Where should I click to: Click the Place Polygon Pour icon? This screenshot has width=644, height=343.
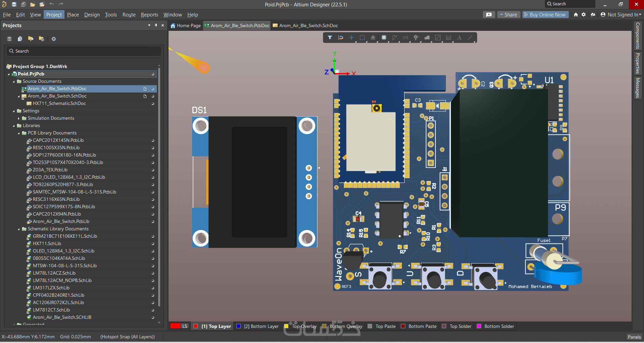point(427,38)
